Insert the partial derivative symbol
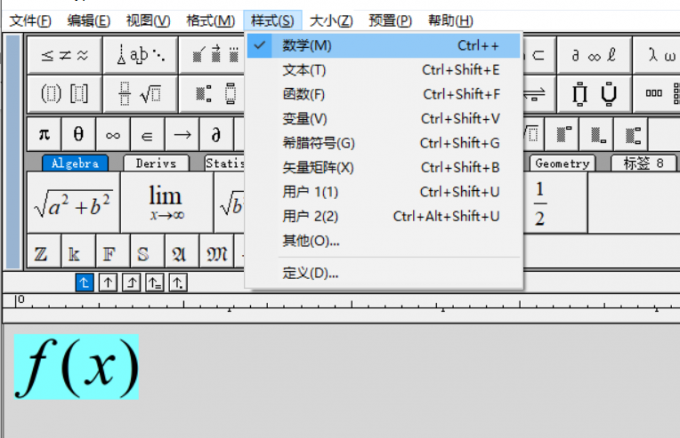 click(216, 135)
